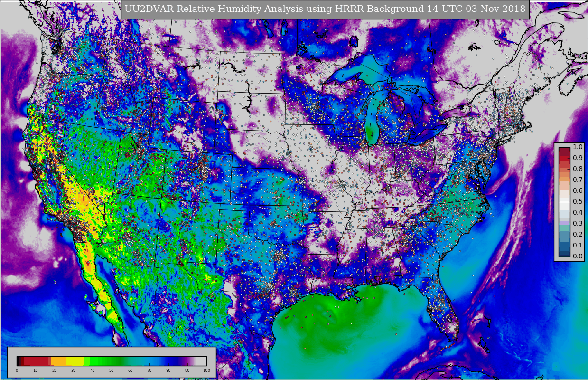Click the 0.9 label on the right colorbar
The image size is (588, 380).
578,158
